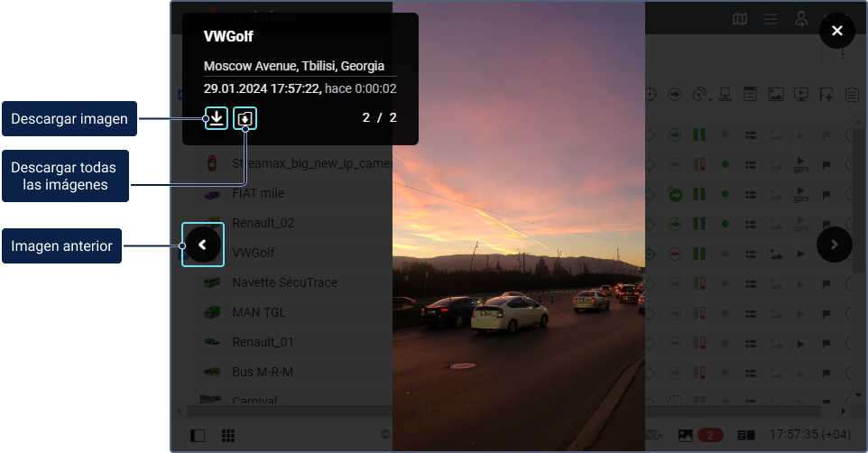Click battery indicator in Renault_01 row

[699, 343]
